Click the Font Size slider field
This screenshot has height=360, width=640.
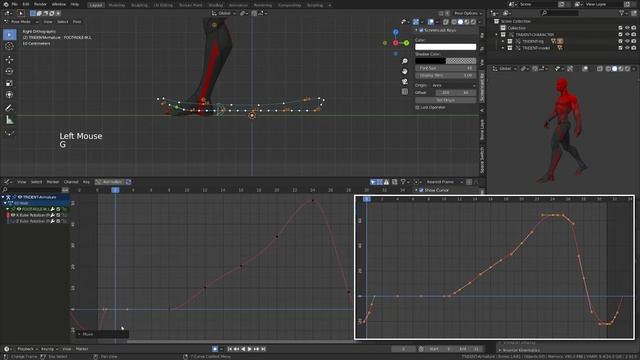[x=445, y=68]
